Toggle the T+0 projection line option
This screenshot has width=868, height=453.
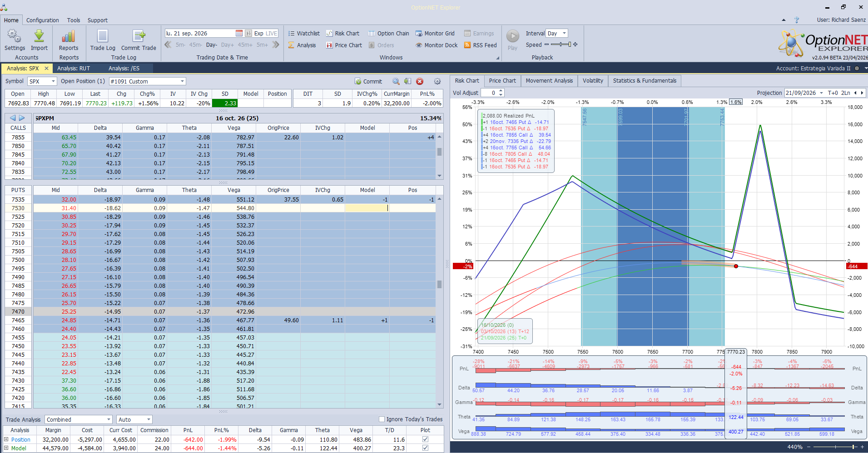[833, 93]
